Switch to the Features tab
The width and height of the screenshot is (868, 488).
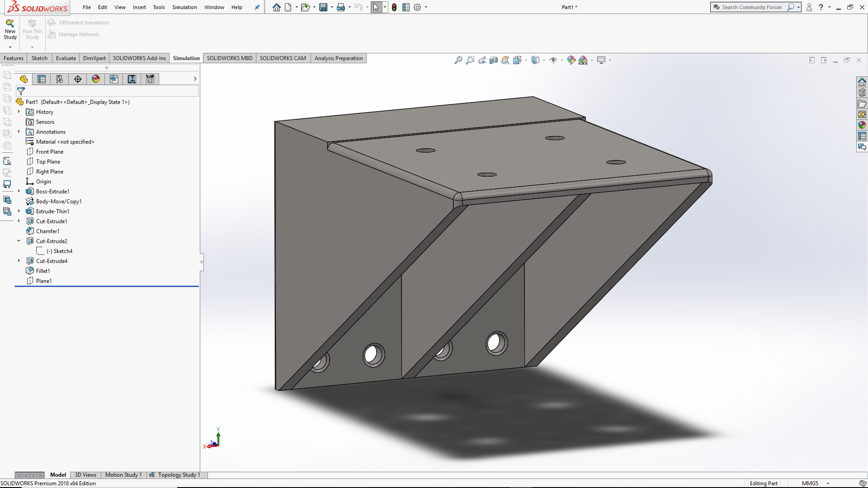tap(14, 58)
